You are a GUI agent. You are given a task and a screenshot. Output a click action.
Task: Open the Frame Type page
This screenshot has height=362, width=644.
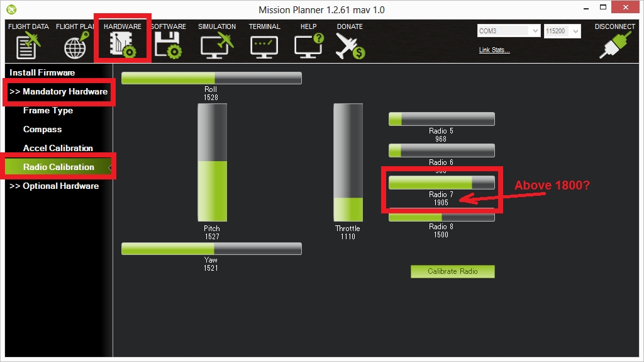[x=48, y=111]
